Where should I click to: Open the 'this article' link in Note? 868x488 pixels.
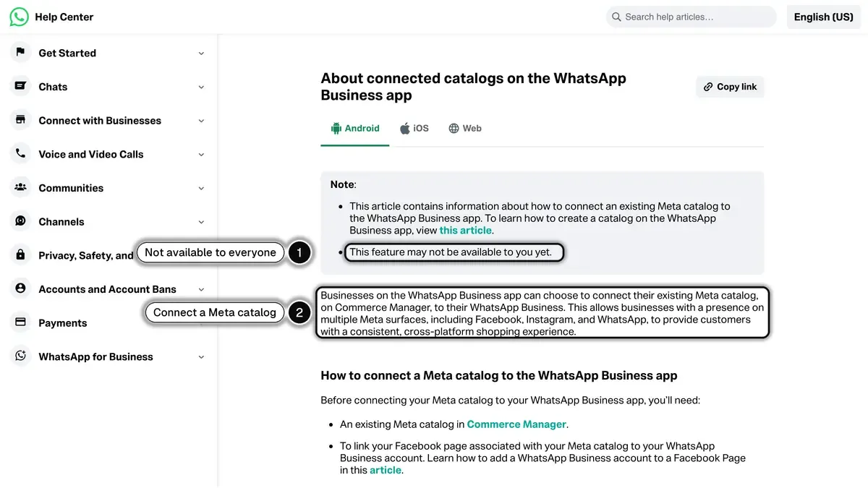(x=465, y=231)
